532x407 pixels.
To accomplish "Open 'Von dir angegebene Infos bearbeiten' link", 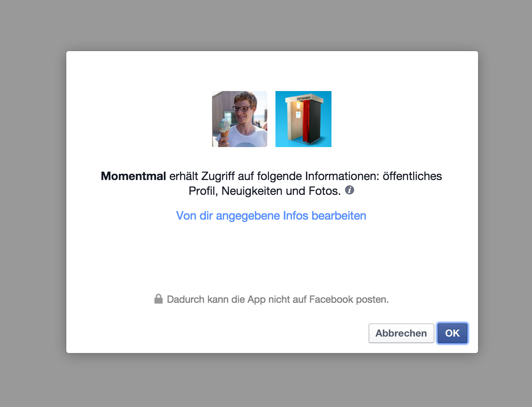I will click(271, 216).
